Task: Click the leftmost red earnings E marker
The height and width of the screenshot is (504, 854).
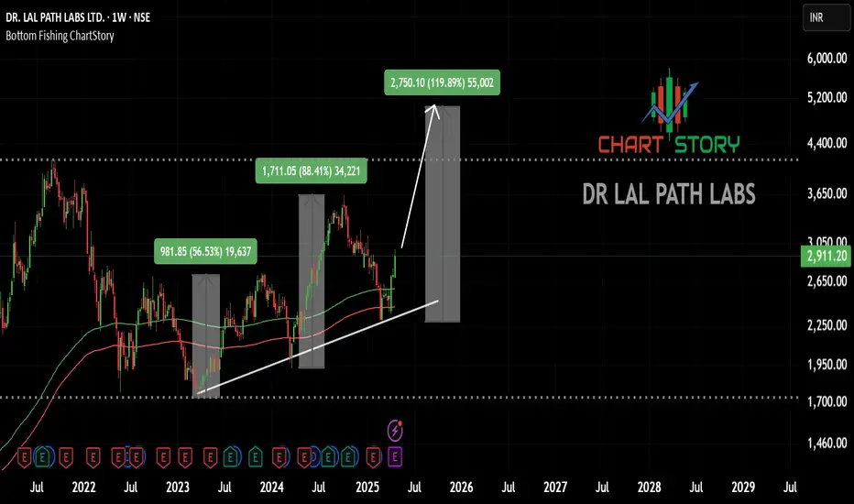Action: click(25, 457)
